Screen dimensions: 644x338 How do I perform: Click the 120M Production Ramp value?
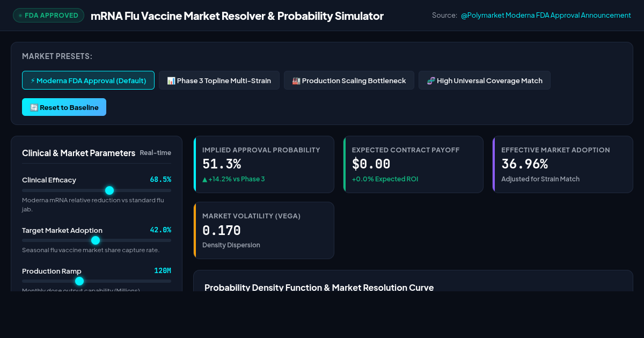coord(163,270)
